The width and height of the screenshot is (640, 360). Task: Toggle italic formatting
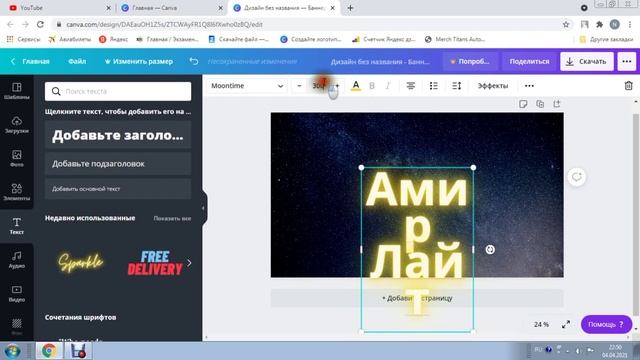pos(388,86)
